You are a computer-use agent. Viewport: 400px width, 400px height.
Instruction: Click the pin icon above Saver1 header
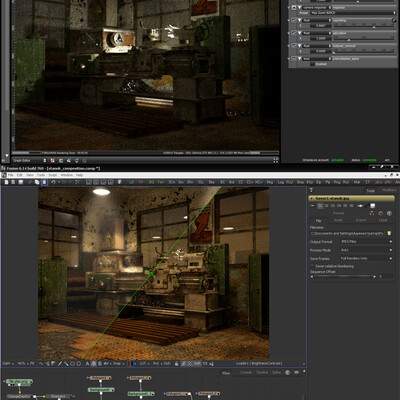point(311,190)
